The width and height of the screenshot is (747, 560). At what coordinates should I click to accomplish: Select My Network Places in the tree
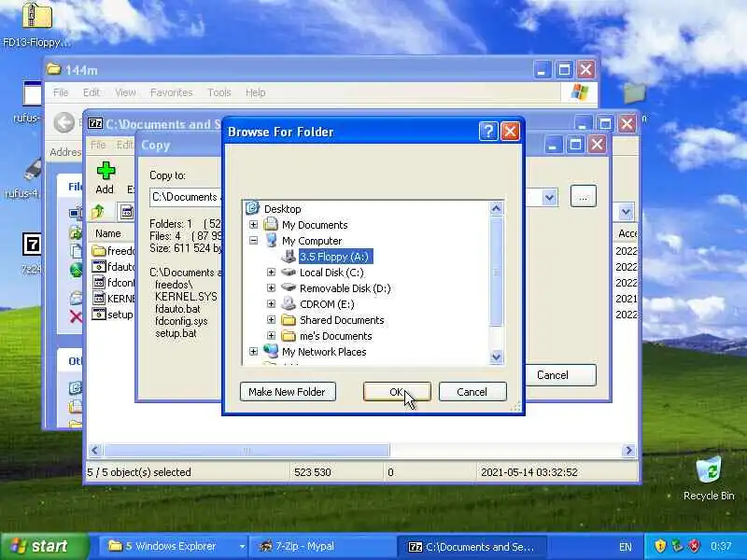click(x=324, y=352)
